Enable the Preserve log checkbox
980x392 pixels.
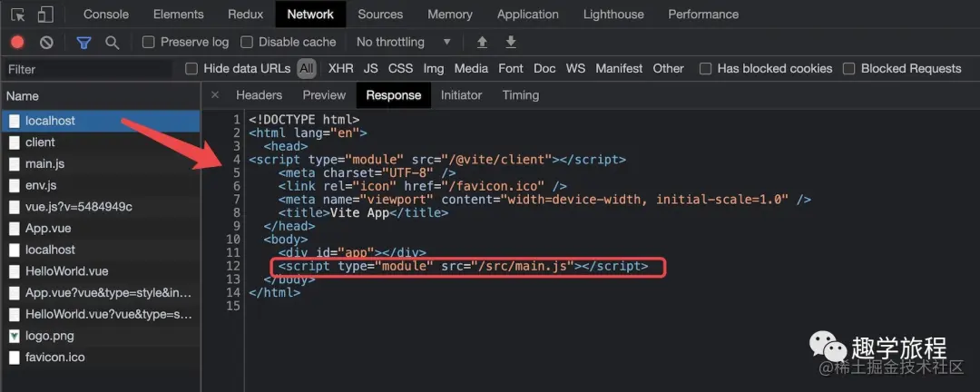[x=148, y=42]
